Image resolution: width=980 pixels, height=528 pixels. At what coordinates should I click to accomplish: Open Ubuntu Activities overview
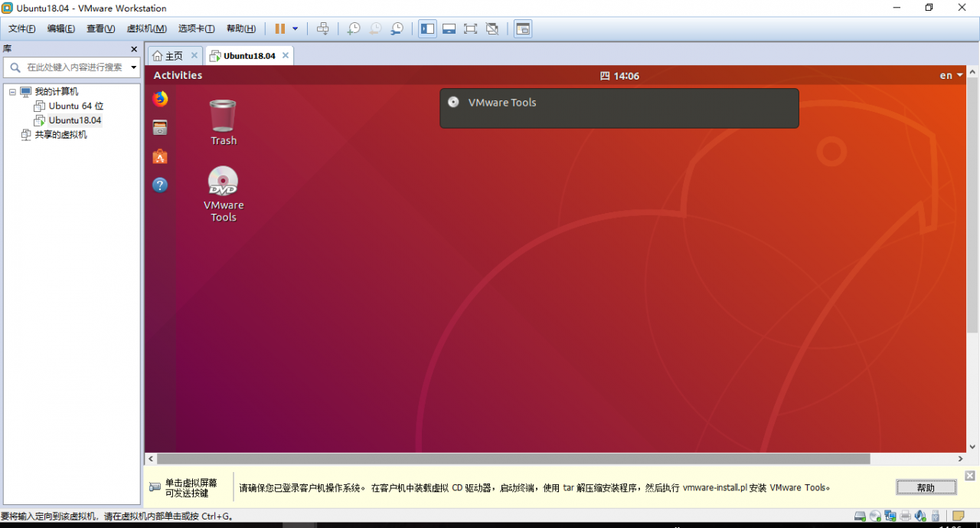pos(178,75)
